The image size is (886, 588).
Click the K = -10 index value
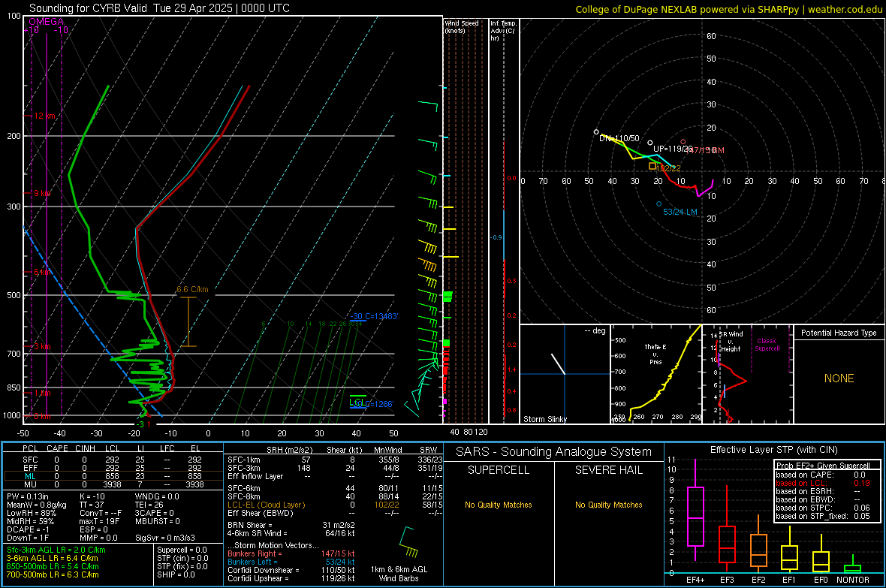pyautogui.click(x=92, y=496)
